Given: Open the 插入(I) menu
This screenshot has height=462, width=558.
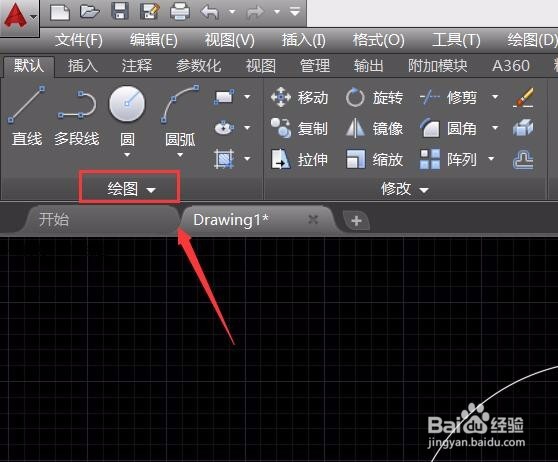Looking at the screenshot, I should [304, 40].
